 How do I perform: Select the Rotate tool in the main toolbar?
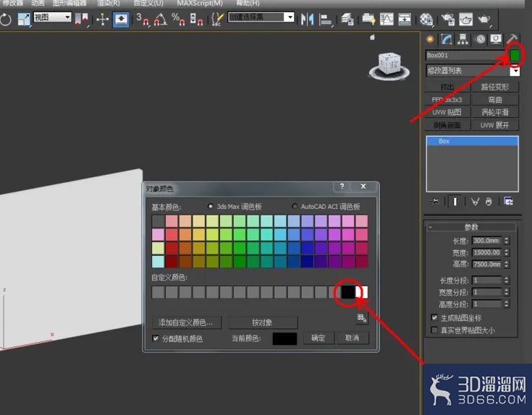pyautogui.click(x=6, y=19)
